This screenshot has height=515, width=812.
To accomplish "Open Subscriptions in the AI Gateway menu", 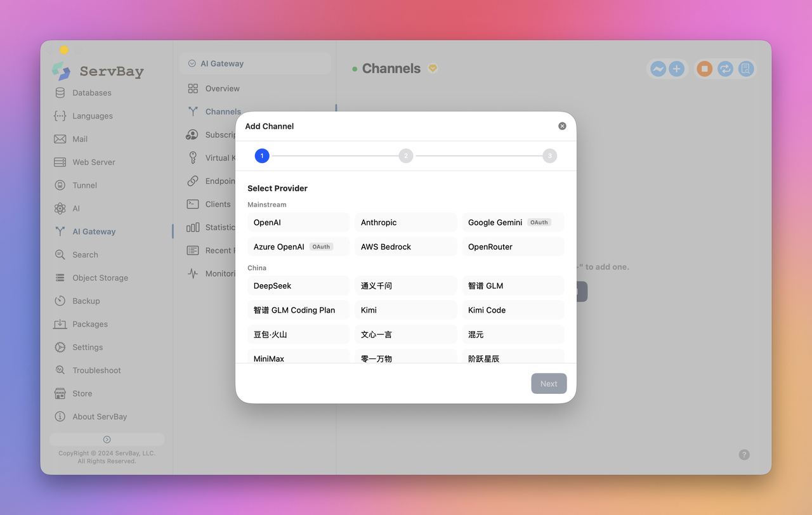I will [211, 135].
